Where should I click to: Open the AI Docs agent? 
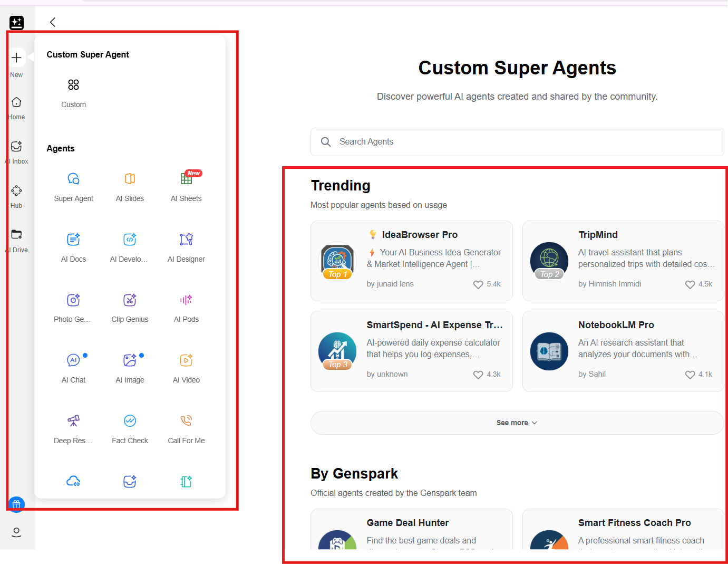[x=73, y=246]
